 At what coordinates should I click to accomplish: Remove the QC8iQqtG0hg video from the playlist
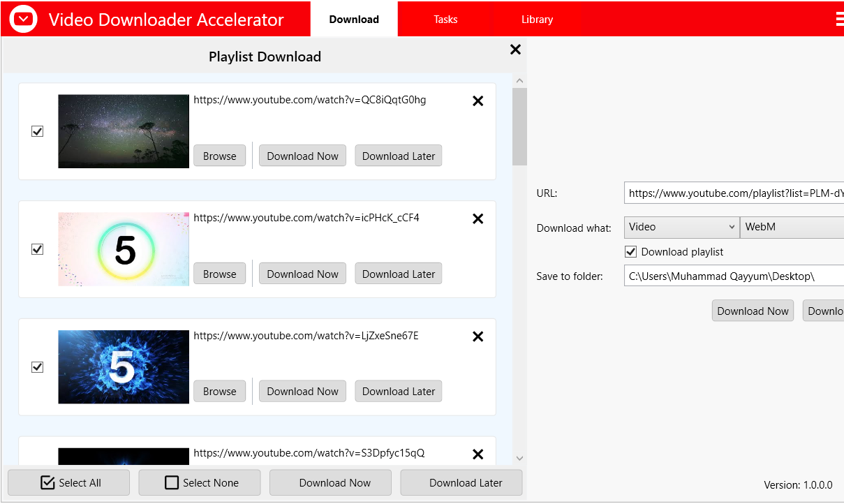[x=477, y=101]
